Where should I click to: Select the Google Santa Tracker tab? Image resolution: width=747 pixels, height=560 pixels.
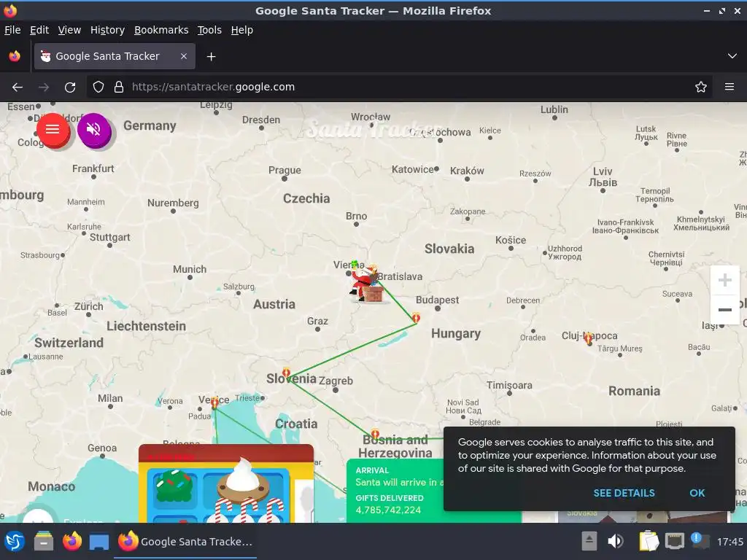click(x=115, y=56)
